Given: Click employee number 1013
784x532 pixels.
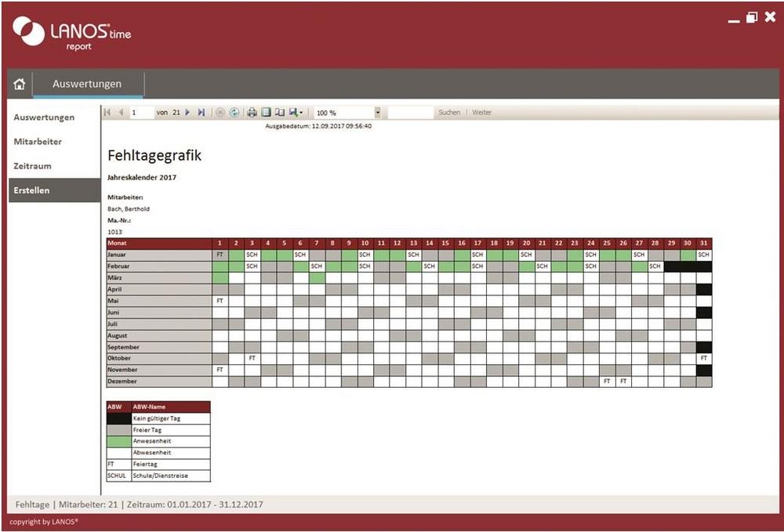Looking at the screenshot, I should tap(114, 232).
